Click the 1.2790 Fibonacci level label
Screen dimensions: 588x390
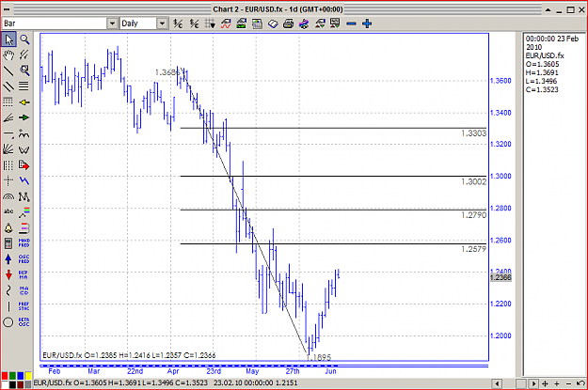(473, 215)
